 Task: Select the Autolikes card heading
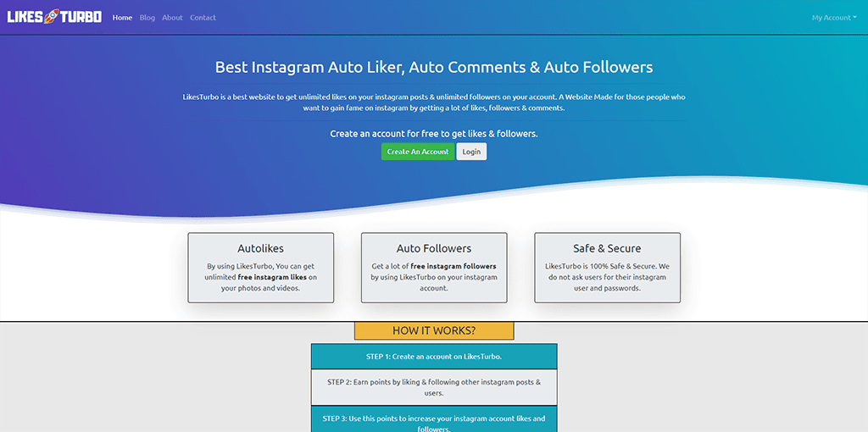[261, 248]
